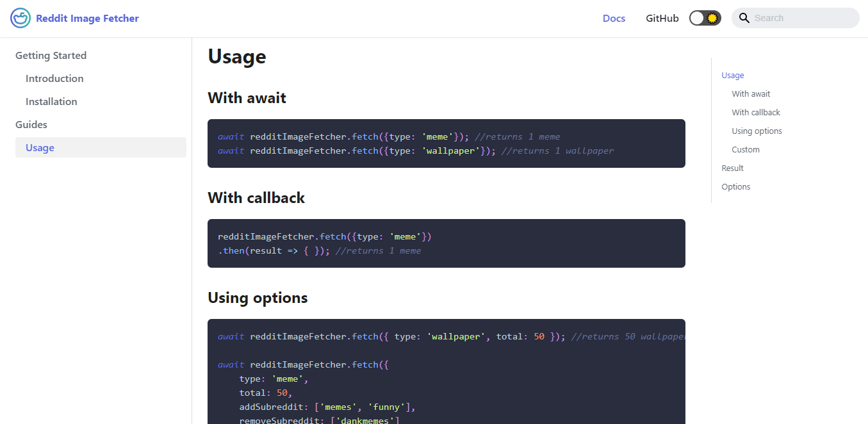868x424 pixels.
Task: Jump to Usage in table of contents
Action: click(x=733, y=76)
